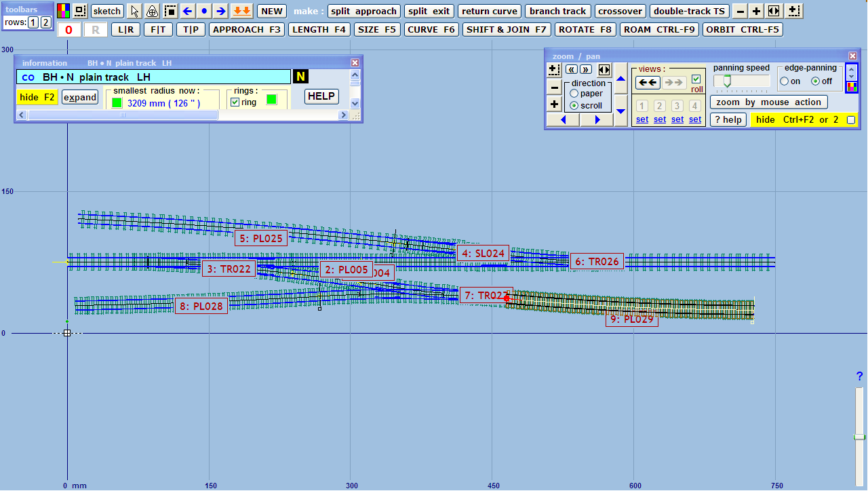Click the orange double down-arrows icon
Image resolution: width=868 pixels, height=491 pixels.
tap(241, 12)
